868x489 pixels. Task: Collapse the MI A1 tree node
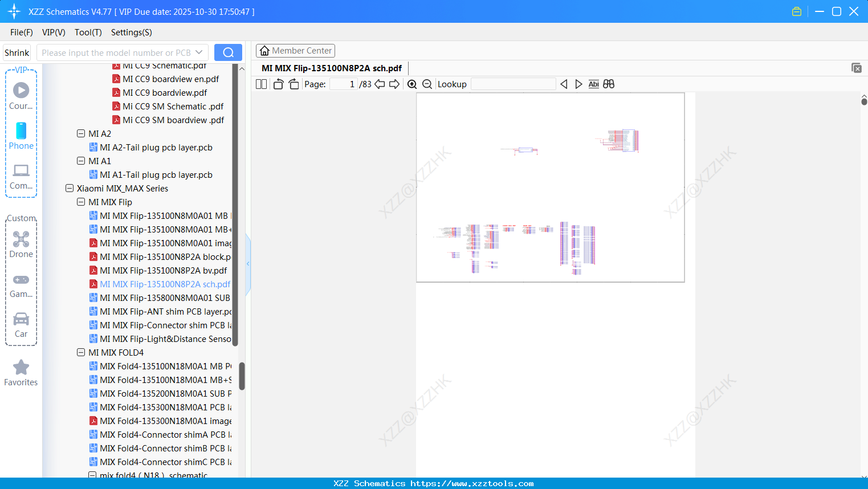point(81,161)
